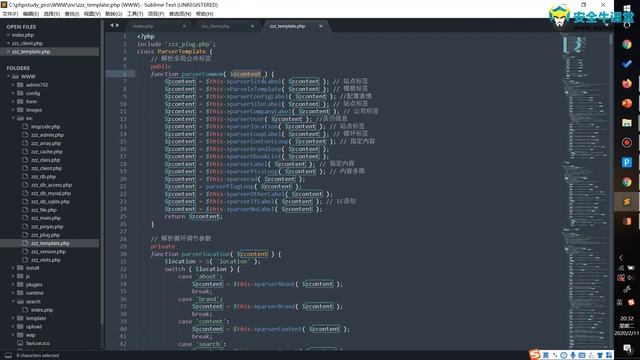Open zzz_class.php in the sidebar
Viewport: 640px width, 360px height.
[45, 160]
